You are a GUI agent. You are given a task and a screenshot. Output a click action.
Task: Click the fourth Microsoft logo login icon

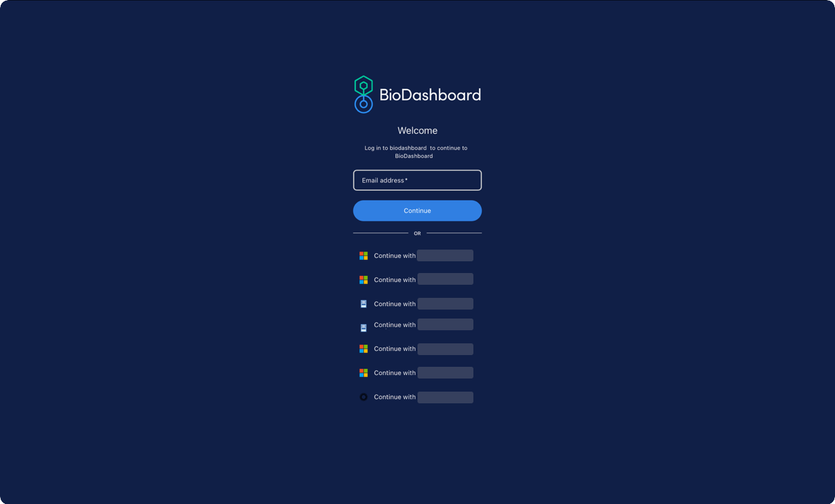364,373
